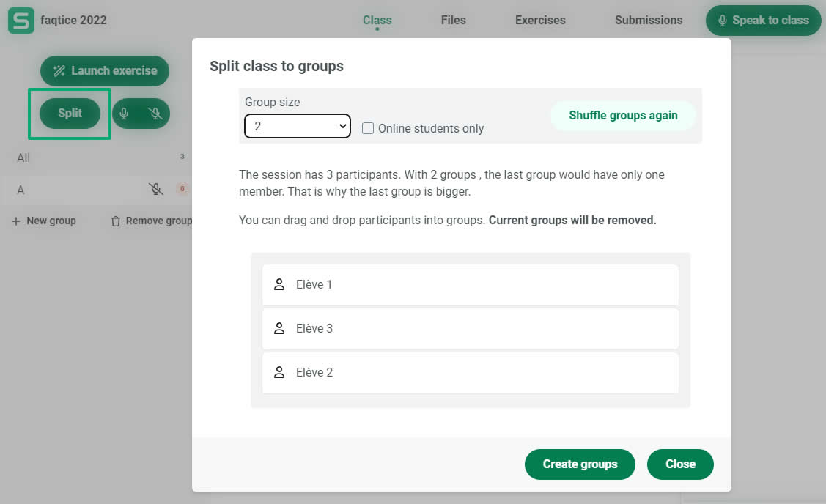Click the unmute microphone icon beside Split
This screenshot has height=504, width=826.
coord(125,114)
